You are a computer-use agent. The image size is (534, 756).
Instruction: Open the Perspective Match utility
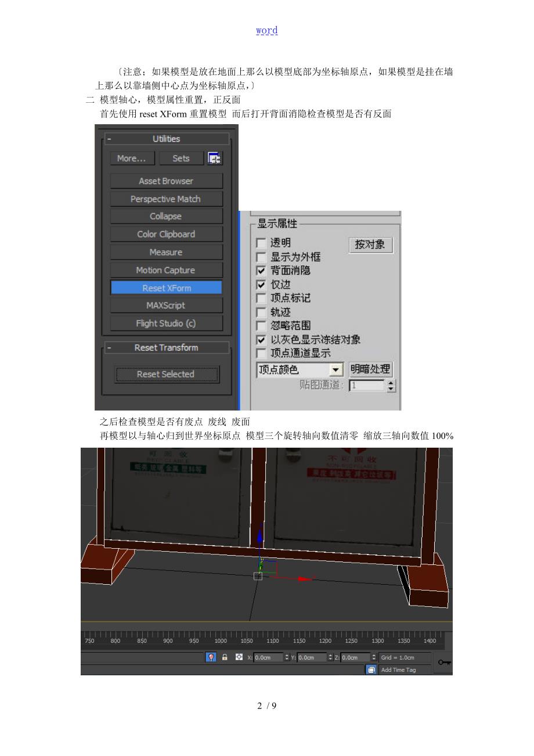pyautogui.click(x=166, y=199)
